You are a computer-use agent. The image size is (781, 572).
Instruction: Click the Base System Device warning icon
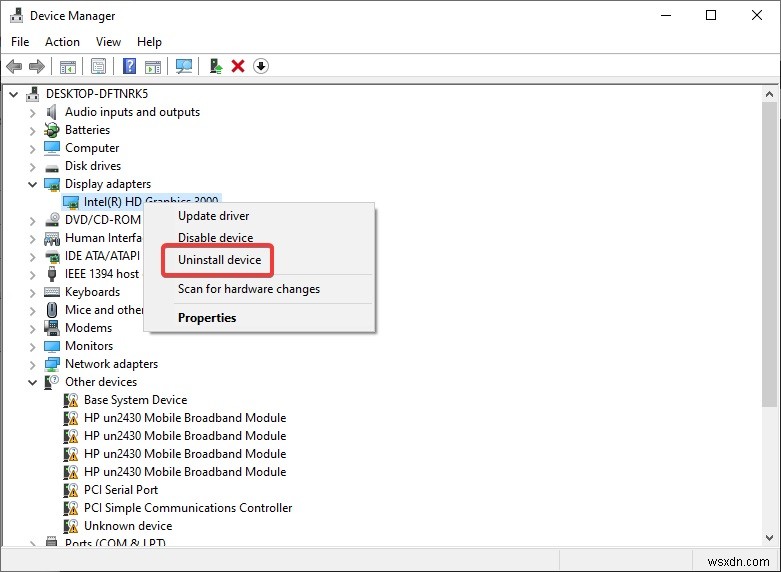pos(71,400)
